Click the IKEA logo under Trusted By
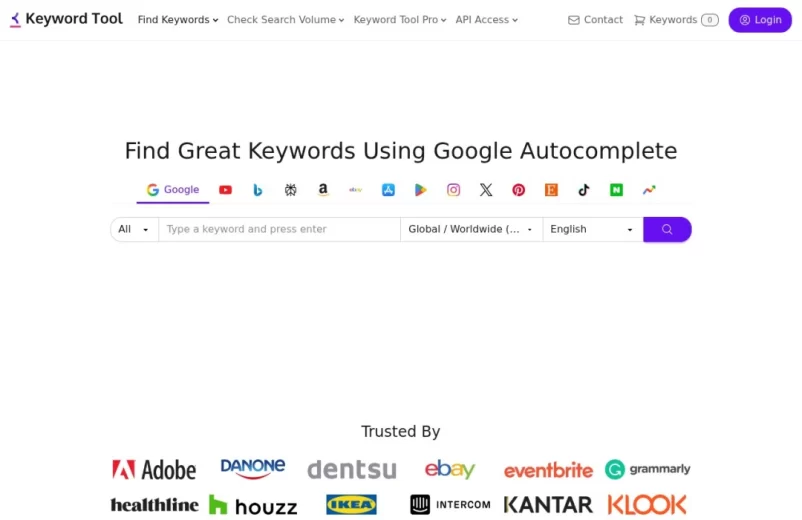 coord(351,505)
